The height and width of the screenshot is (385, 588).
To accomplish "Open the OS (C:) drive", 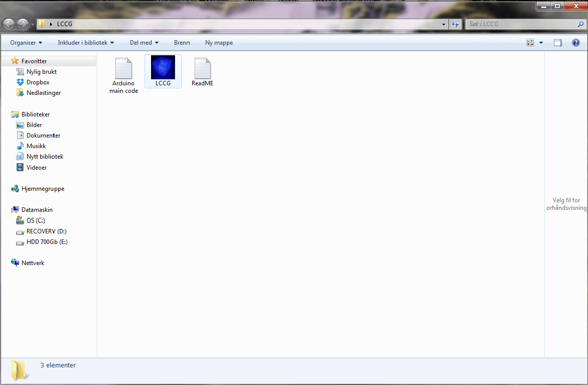I will (31, 220).
